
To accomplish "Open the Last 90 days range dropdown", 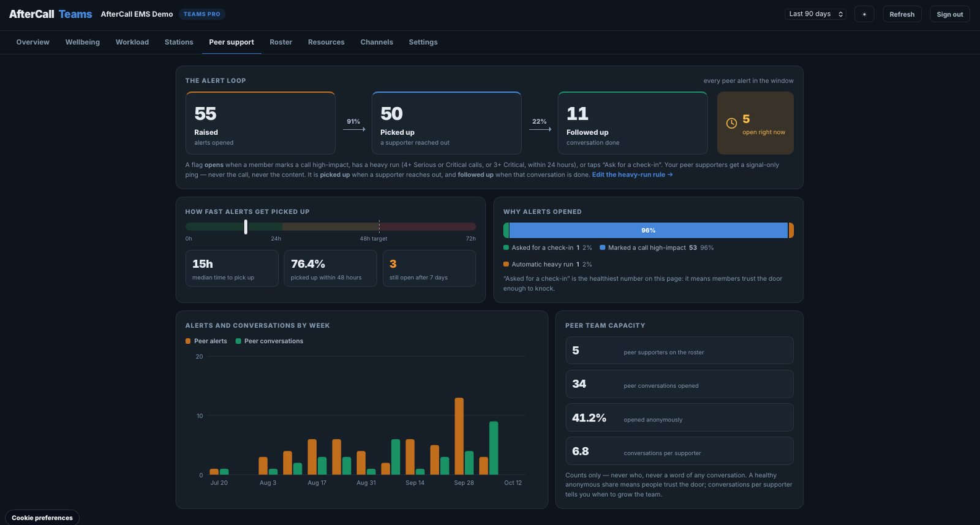I will click(815, 14).
